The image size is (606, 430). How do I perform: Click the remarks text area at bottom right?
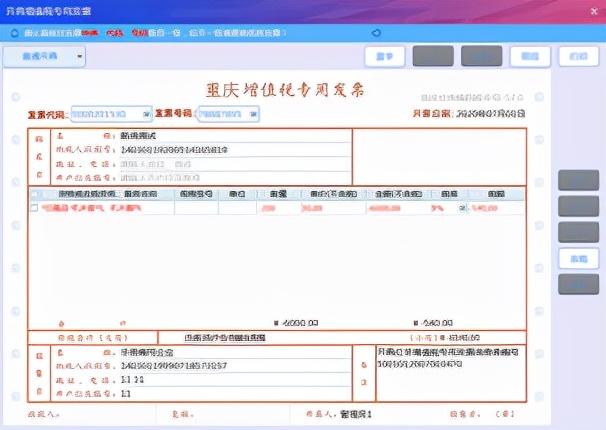click(451, 373)
